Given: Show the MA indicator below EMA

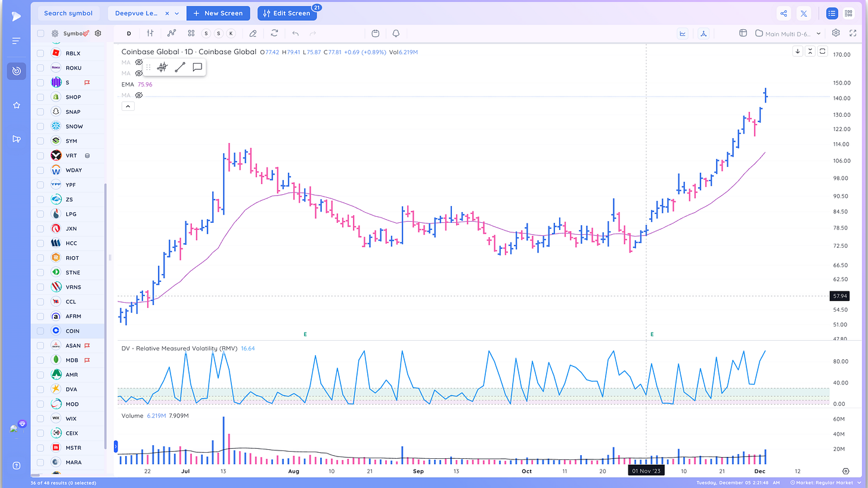Looking at the screenshot, I should (x=139, y=95).
